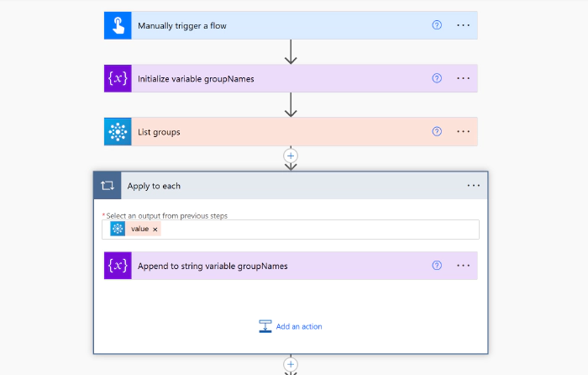Open the Manually trigger a flow ellipsis menu
Viewport: 588px width, 375px height.
point(463,25)
